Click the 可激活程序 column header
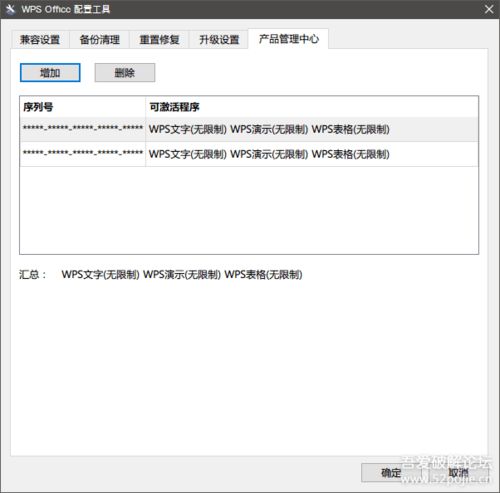 coord(312,107)
